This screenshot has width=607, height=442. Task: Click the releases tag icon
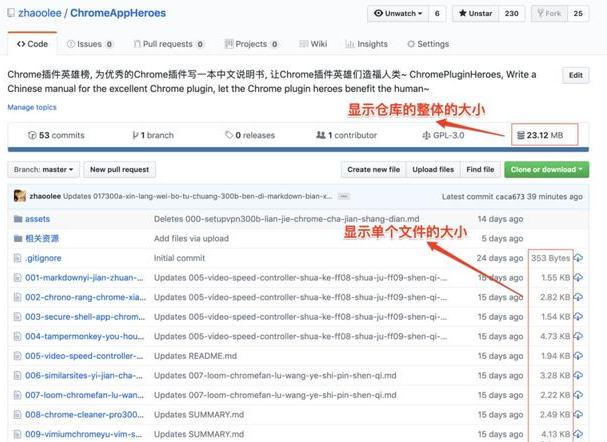[x=229, y=135]
